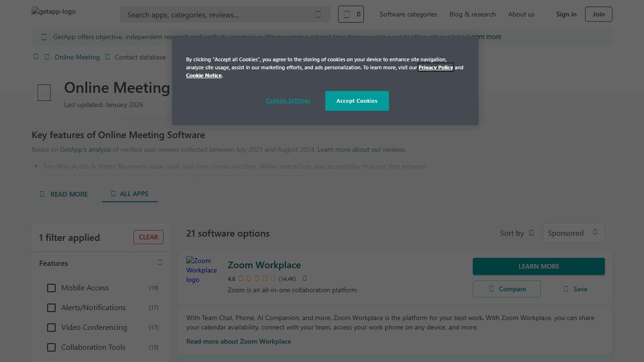Expand the Sponsored sorting dropdown
This screenshot has height=362, width=644.
573,233
